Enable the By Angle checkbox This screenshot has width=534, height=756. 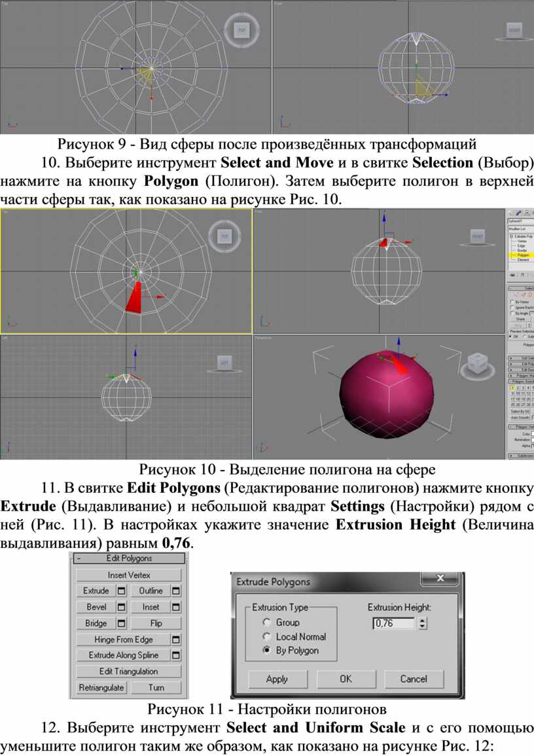(x=512, y=314)
